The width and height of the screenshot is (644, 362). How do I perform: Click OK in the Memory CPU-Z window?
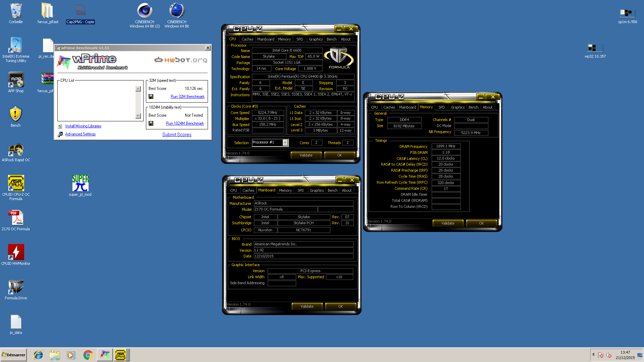481,223
